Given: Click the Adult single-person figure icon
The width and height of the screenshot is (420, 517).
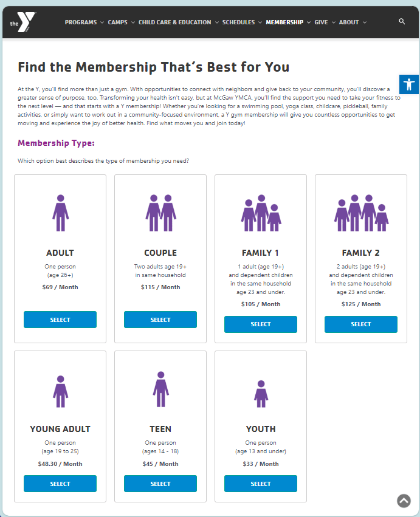Looking at the screenshot, I should coord(60,213).
